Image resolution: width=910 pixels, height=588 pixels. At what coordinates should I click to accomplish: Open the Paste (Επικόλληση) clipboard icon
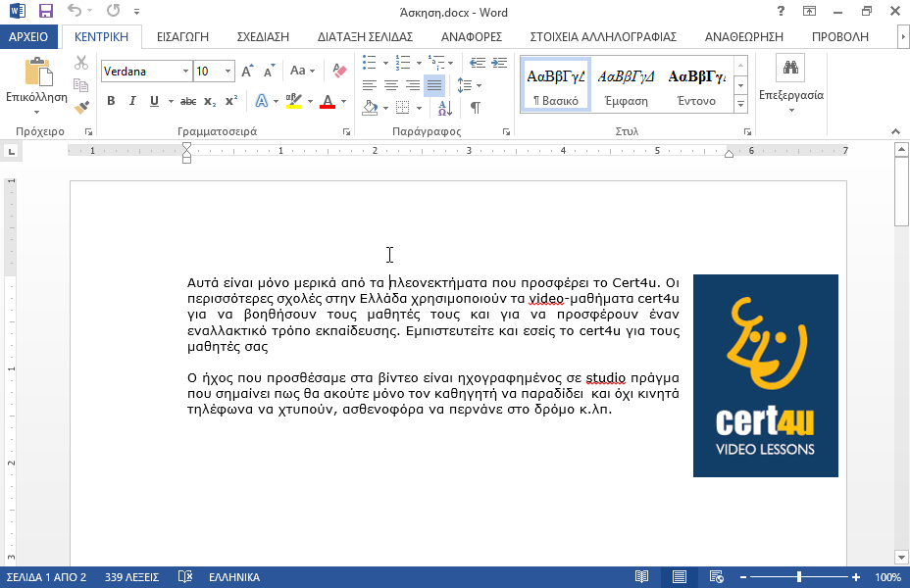point(38,72)
